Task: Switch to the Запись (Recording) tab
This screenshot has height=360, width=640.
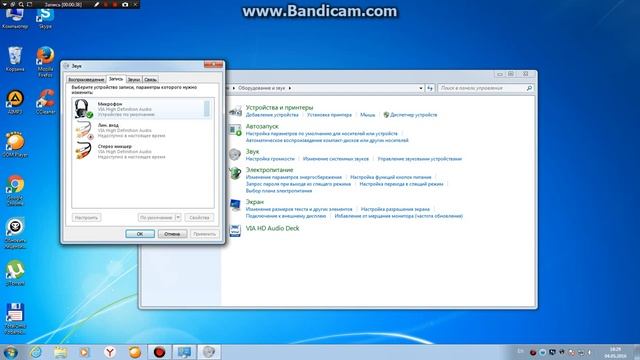Action: pyautogui.click(x=116, y=79)
